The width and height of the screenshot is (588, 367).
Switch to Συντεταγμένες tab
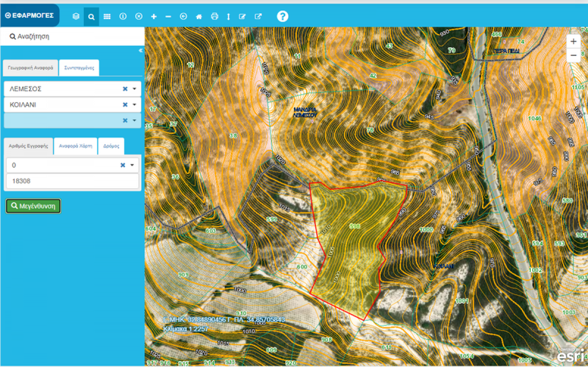(79, 68)
